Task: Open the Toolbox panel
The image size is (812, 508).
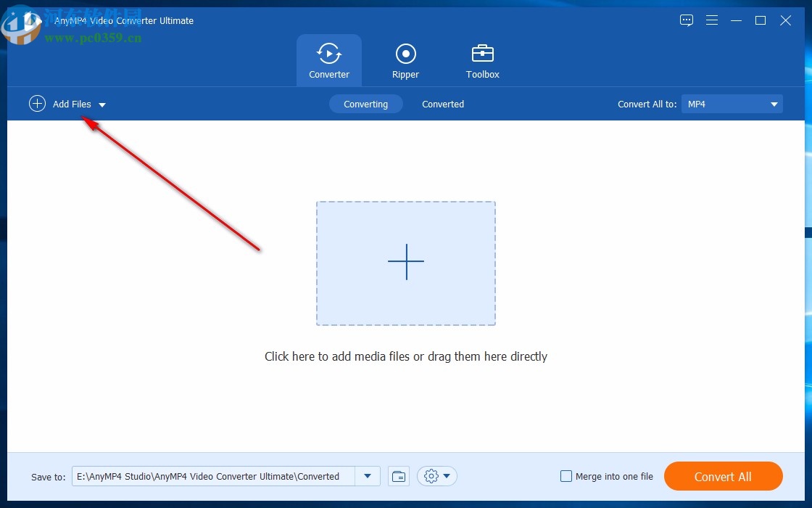Action: tap(482, 60)
